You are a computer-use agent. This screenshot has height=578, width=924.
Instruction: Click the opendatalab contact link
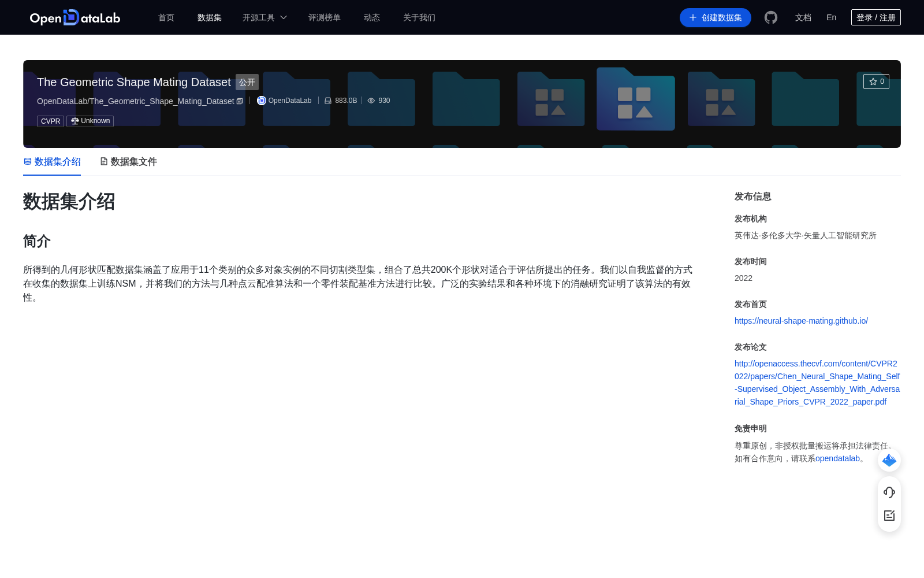[837, 458]
